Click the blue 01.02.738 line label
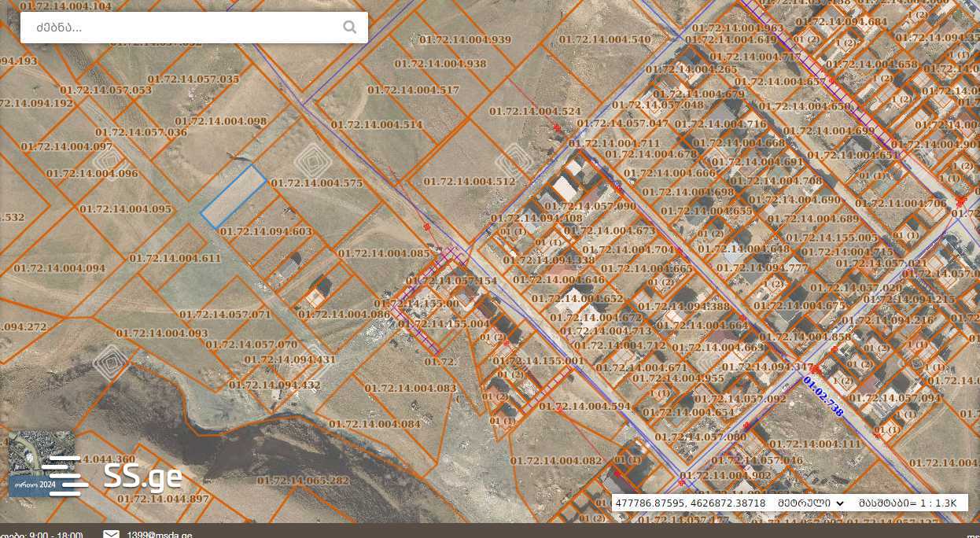 click(823, 396)
